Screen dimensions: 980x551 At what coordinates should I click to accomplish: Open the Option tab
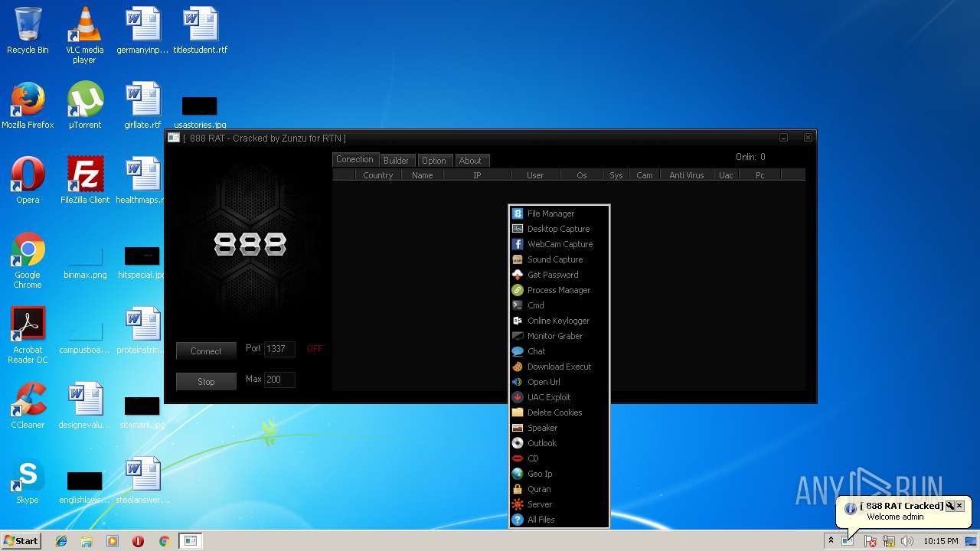(433, 160)
